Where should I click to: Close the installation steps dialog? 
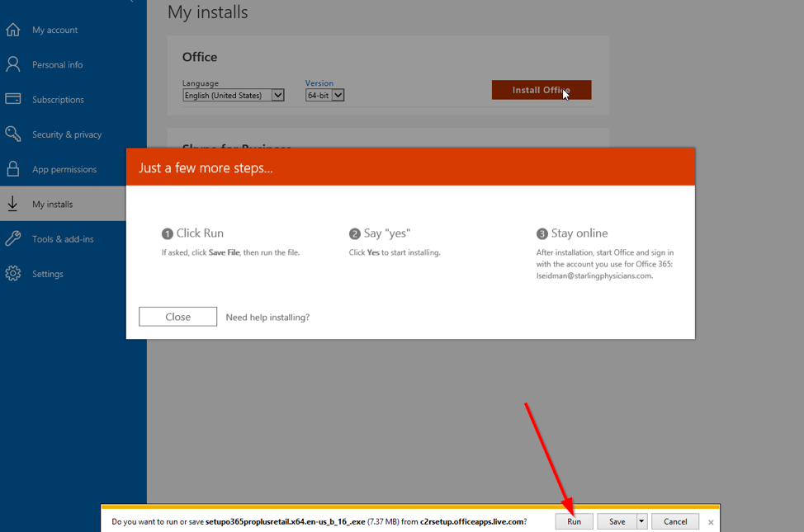[x=177, y=316]
